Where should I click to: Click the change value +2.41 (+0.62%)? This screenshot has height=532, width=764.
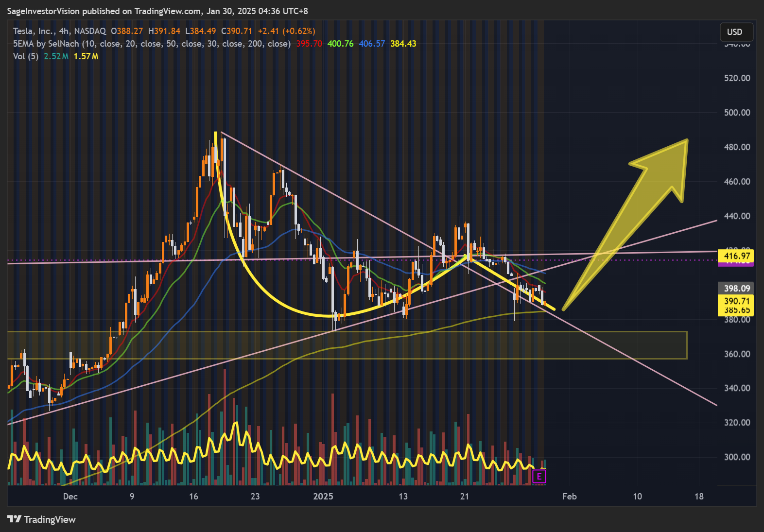click(x=286, y=31)
